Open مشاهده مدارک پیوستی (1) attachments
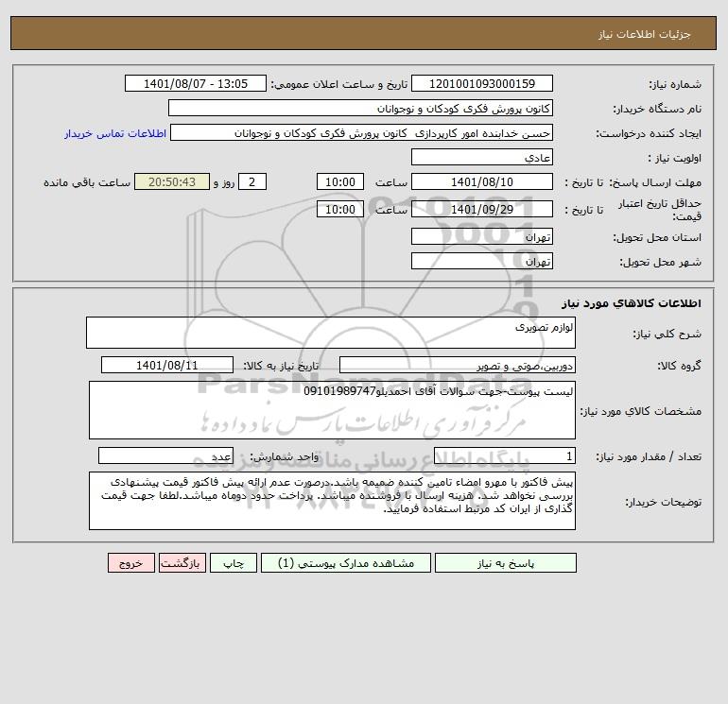This screenshot has width=728, height=704. click(x=346, y=563)
